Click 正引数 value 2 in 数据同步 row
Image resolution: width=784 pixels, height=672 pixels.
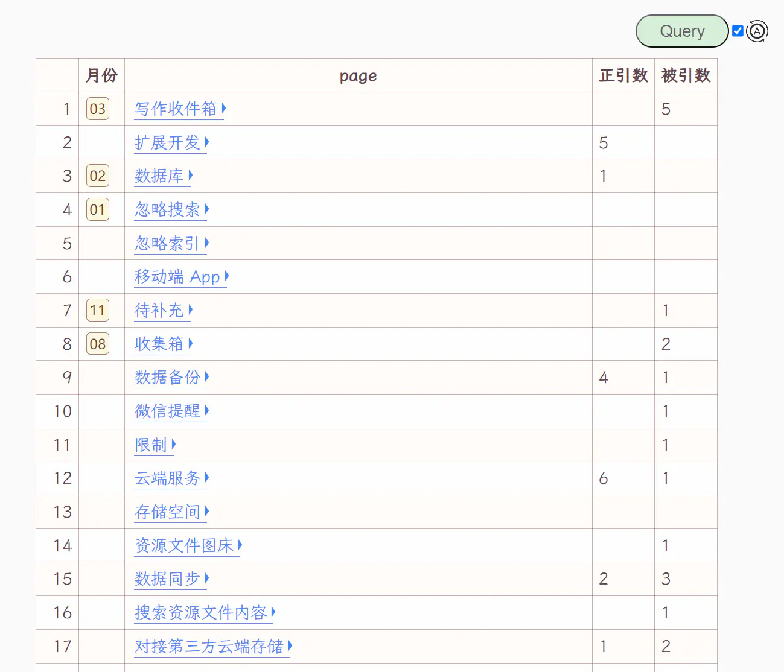604,579
